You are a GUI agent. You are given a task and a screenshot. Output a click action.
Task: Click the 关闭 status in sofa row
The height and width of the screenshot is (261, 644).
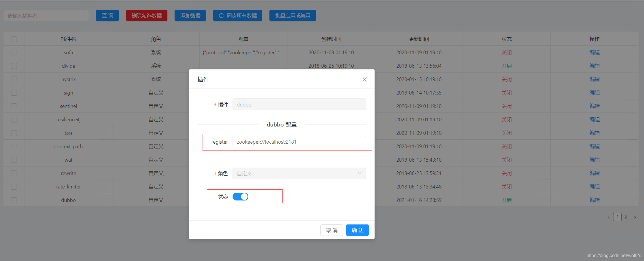coord(507,52)
